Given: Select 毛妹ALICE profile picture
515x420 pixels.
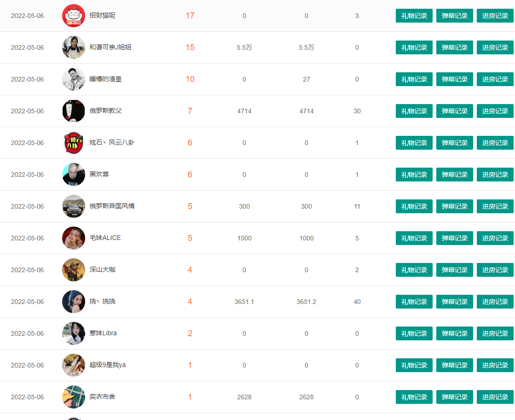Looking at the screenshot, I should (x=74, y=238).
